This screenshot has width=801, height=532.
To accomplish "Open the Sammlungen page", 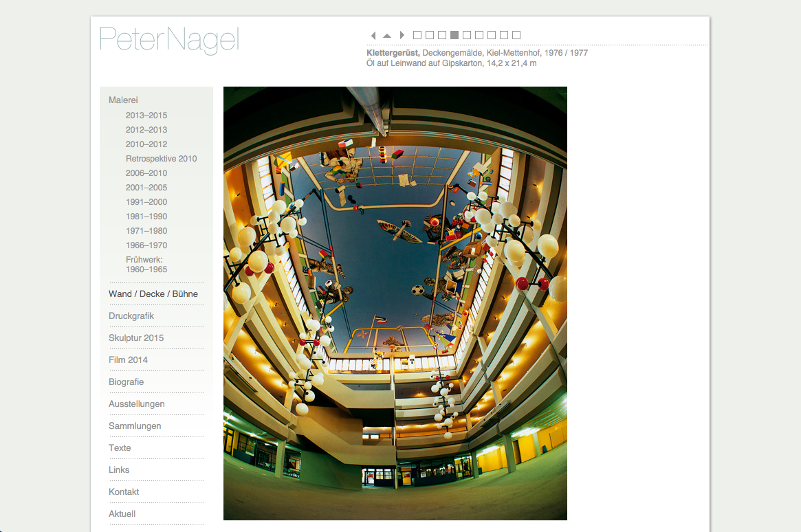I will [x=135, y=425].
